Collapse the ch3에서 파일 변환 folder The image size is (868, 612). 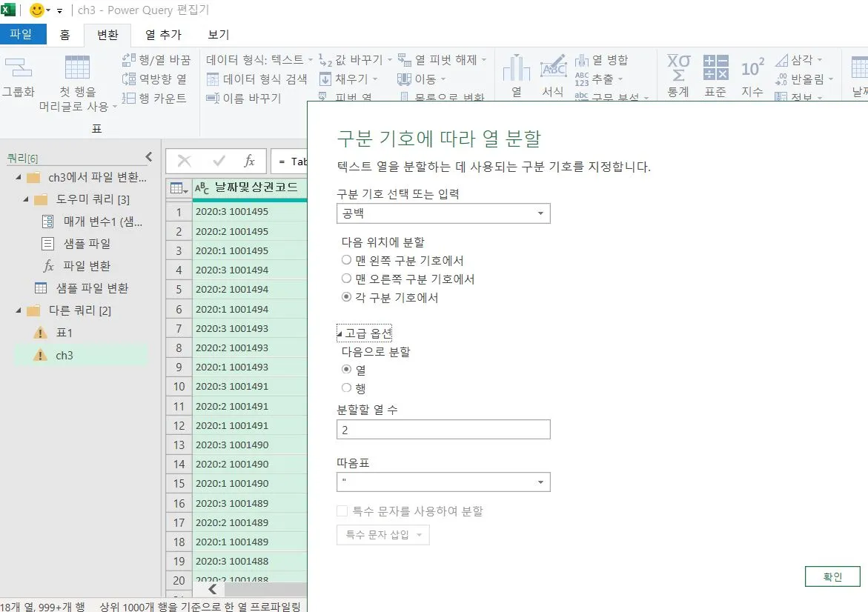tap(19, 177)
